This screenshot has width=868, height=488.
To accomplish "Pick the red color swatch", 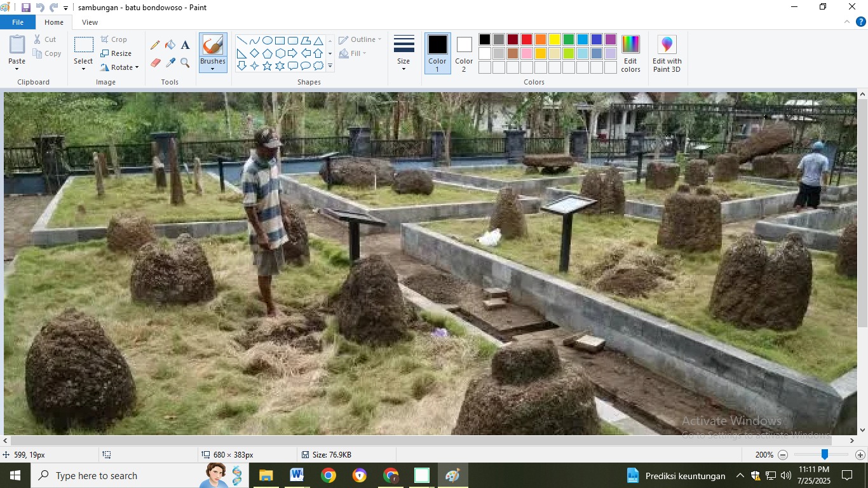I will coord(527,39).
